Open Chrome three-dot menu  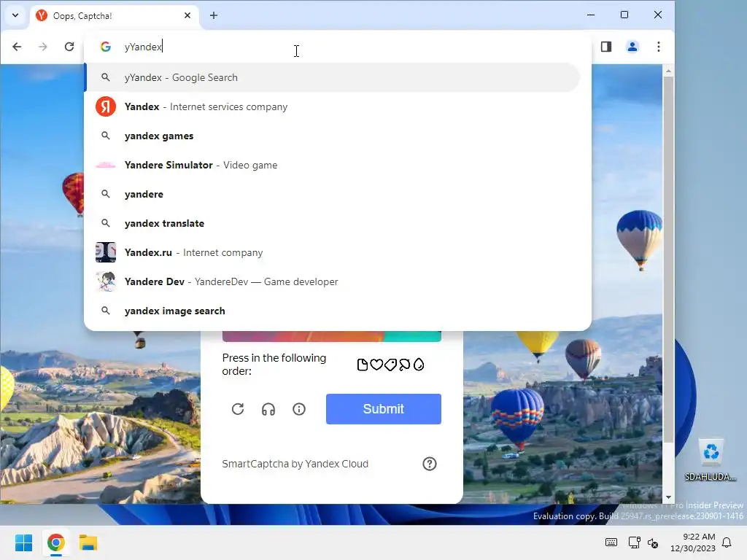(659, 47)
